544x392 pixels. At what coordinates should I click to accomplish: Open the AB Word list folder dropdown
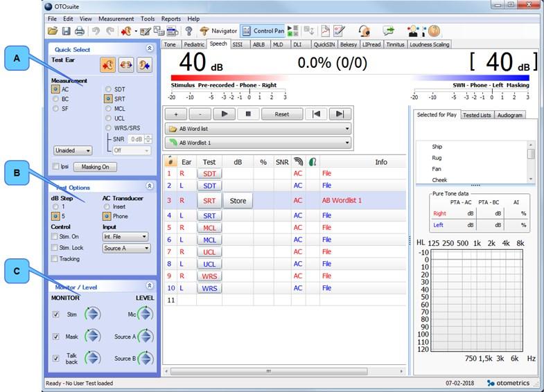tap(258, 129)
